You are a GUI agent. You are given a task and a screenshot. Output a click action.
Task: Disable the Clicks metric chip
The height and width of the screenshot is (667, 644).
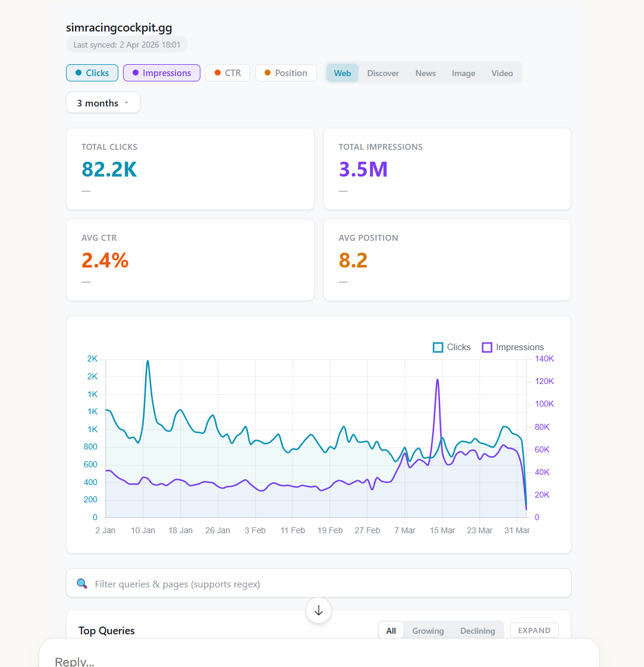(92, 73)
